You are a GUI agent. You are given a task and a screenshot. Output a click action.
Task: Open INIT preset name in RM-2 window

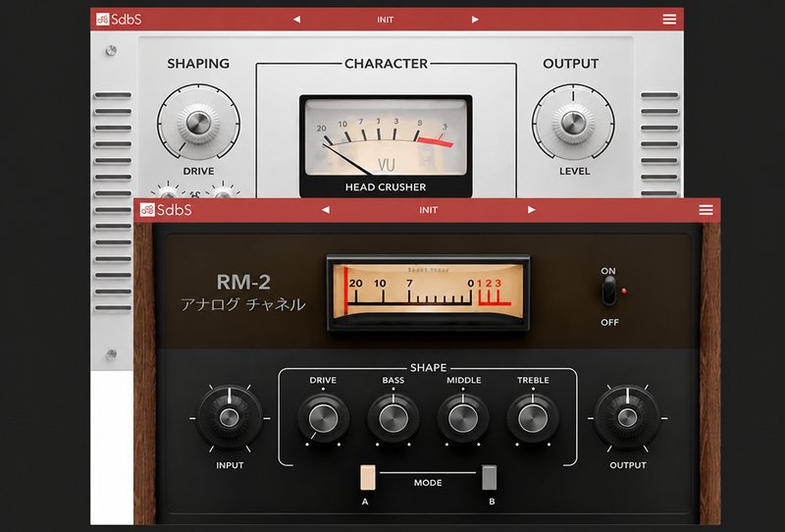tap(428, 210)
